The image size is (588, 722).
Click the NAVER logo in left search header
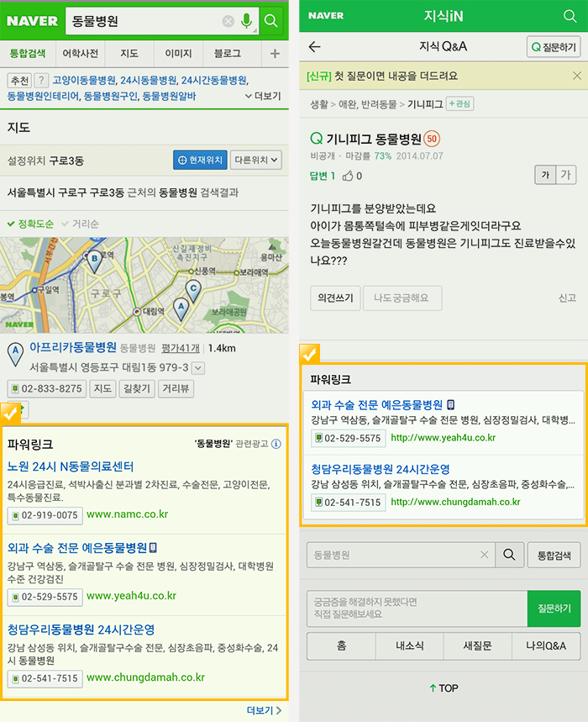click(x=32, y=21)
